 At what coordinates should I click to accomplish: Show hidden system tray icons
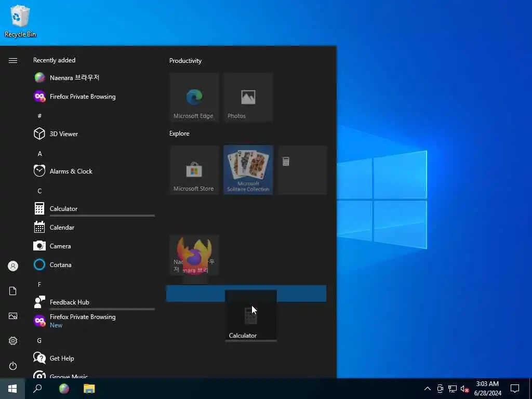tap(428, 389)
